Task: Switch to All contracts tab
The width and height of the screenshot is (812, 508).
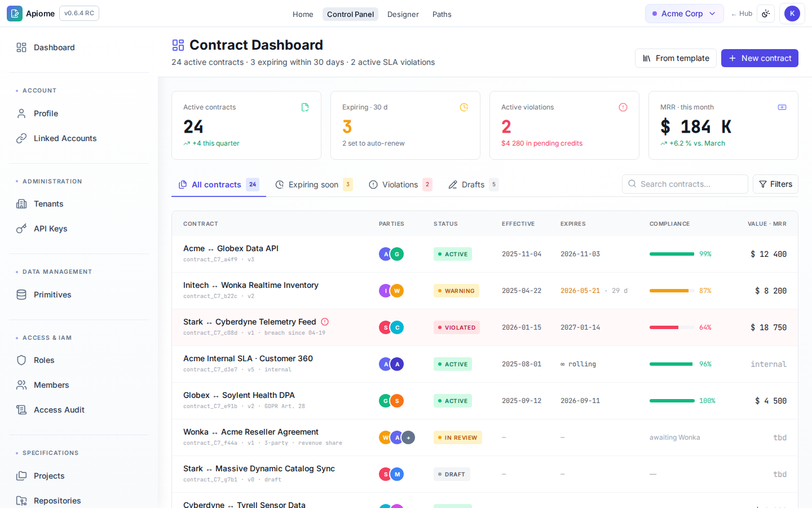Action: 219,185
